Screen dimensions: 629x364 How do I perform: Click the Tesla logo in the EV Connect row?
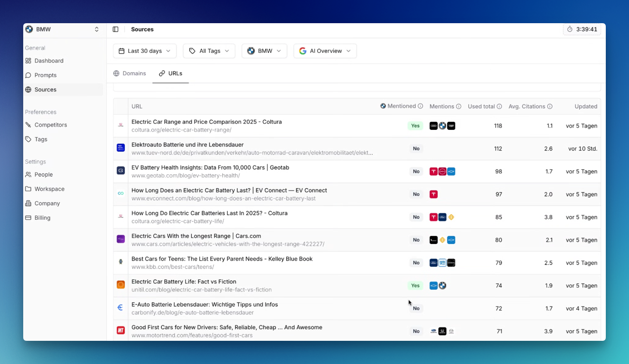pyautogui.click(x=434, y=194)
